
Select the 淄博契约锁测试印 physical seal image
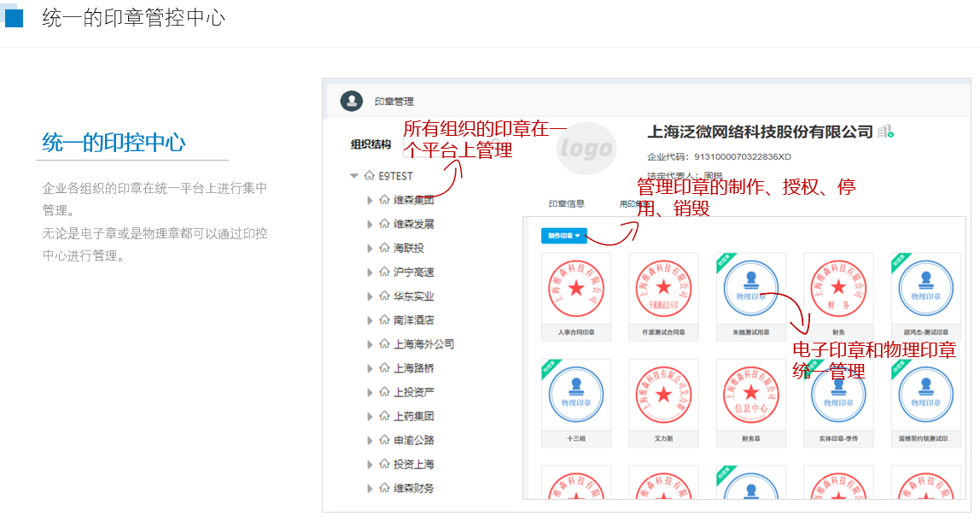click(925, 395)
